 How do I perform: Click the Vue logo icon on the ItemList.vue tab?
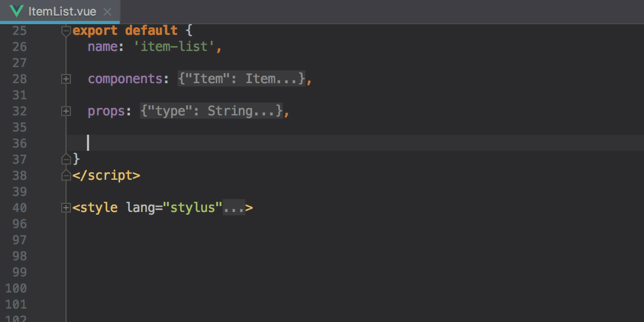[16, 11]
